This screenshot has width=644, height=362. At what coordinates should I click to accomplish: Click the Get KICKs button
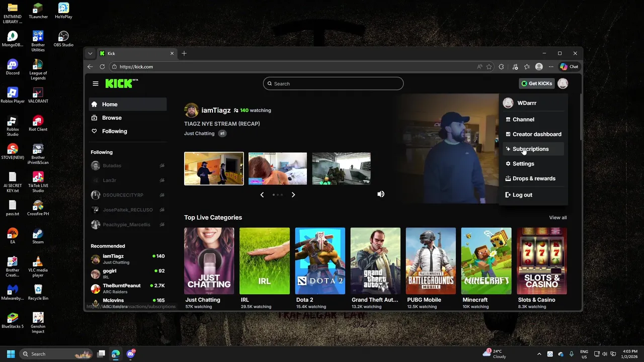click(x=536, y=83)
